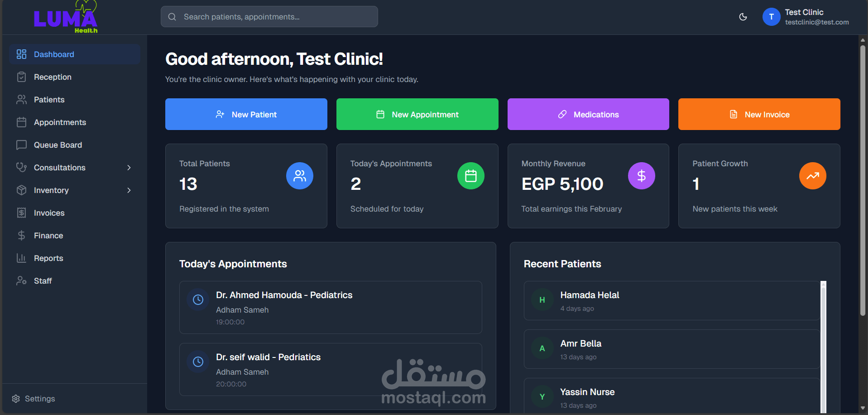Go to the Finance section
Screen dimensions: 868x415
pyautogui.click(x=75, y=236)
